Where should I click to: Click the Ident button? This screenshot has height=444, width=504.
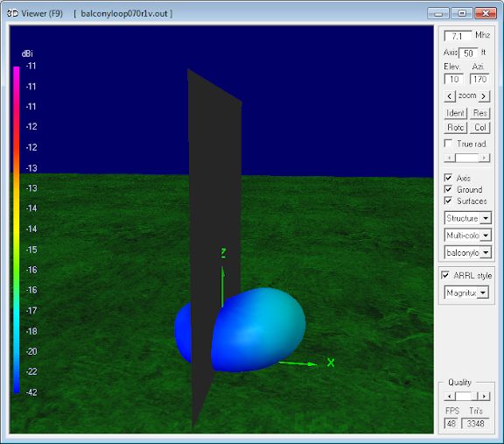455,113
